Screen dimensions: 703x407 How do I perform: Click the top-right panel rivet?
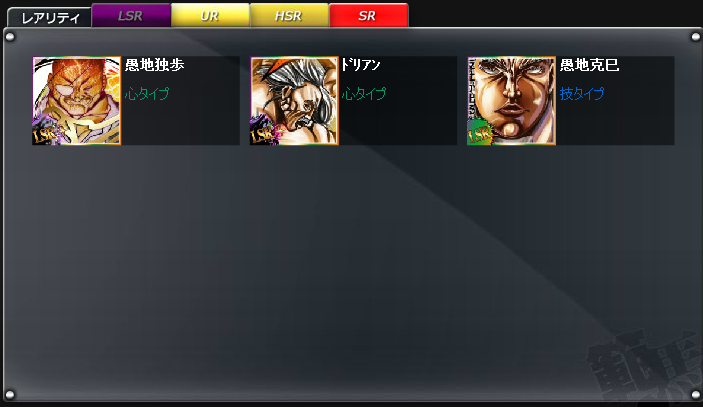(695, 37)
